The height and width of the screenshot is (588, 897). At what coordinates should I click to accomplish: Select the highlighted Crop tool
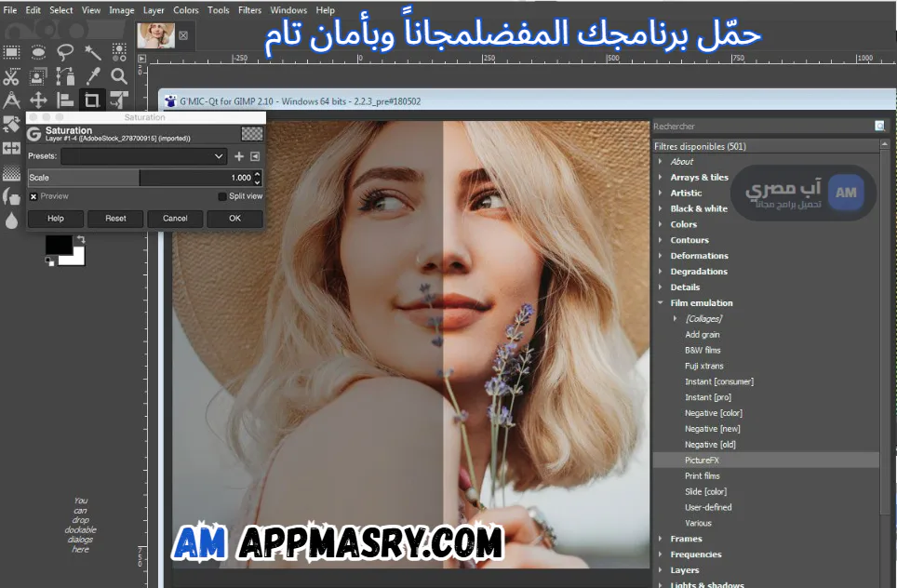pos(92,100)
